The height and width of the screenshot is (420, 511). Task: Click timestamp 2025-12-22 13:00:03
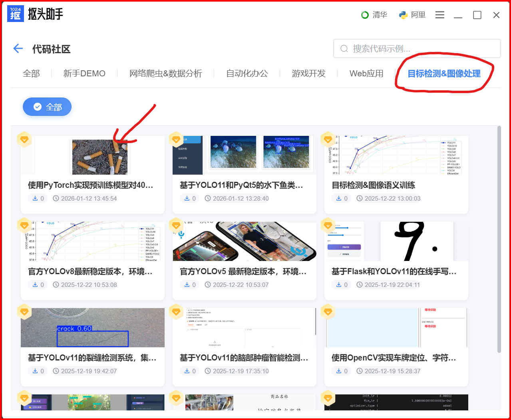(x=393, y=198)
